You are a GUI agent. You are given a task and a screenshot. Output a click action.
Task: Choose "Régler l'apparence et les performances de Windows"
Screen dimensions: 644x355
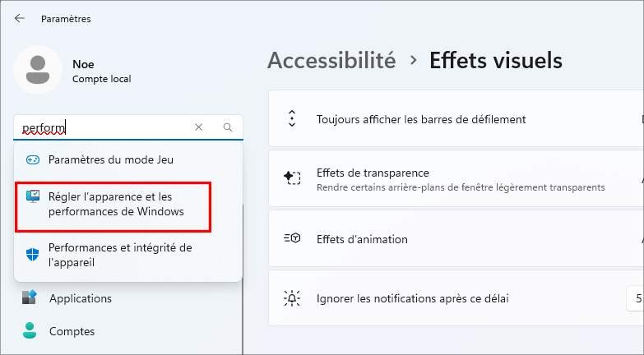pyautogui.click(x=116, y=205)
